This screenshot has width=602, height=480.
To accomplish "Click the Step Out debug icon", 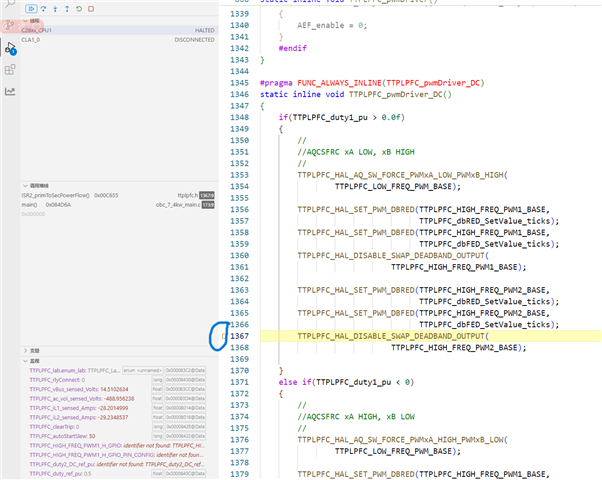I will click(67, 8).
